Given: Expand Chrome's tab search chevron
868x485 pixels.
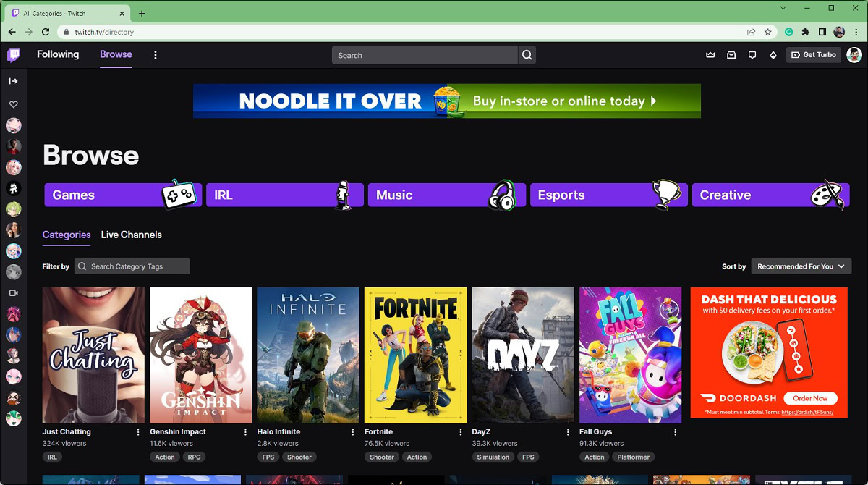Looking at the screenshot, I should coord(784,7).
